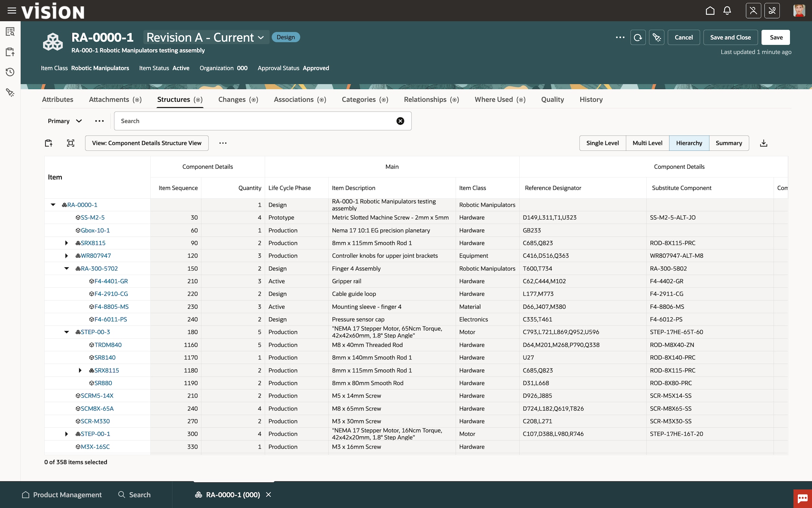Open the hamburger navigation menu
Image resolution: width=812 pixels, height=508 pixels.
(x=12, y=11)
